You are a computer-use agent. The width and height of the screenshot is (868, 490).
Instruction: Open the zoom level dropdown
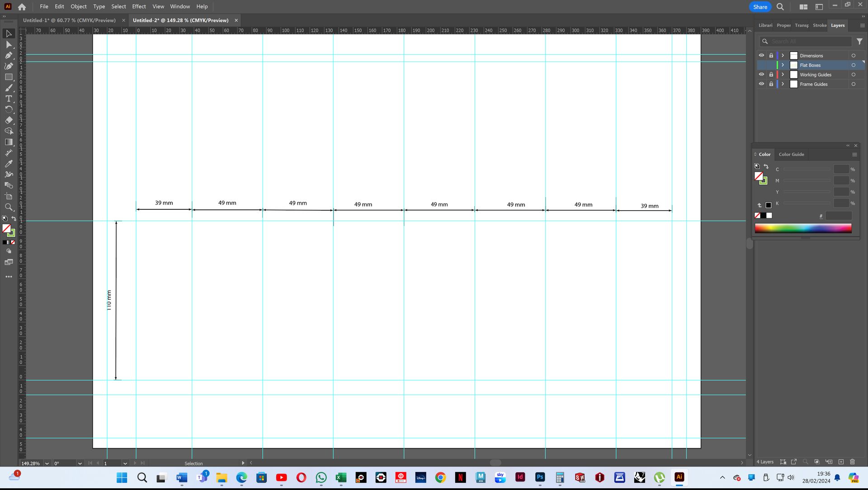click(x=47, y=463)
